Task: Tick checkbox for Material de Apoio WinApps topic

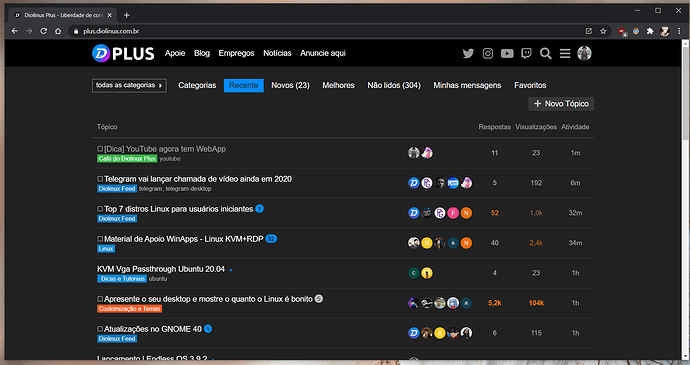Action: coord(100,239)
